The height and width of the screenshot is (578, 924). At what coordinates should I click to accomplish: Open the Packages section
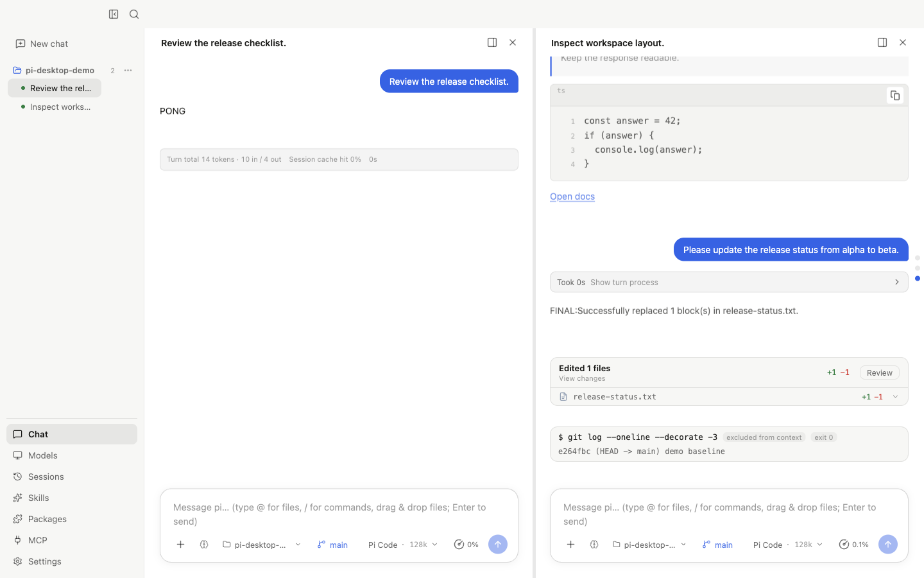coord(72,519)
